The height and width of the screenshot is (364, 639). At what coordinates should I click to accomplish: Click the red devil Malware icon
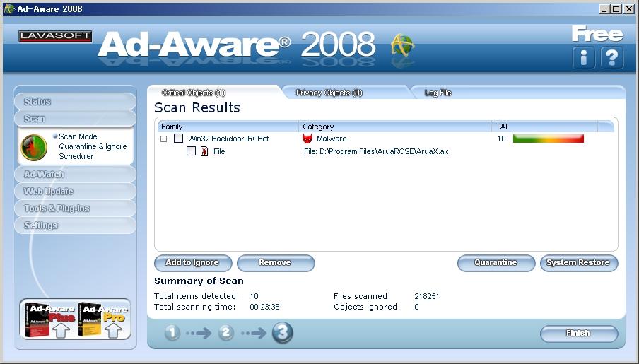pos(307,139)
